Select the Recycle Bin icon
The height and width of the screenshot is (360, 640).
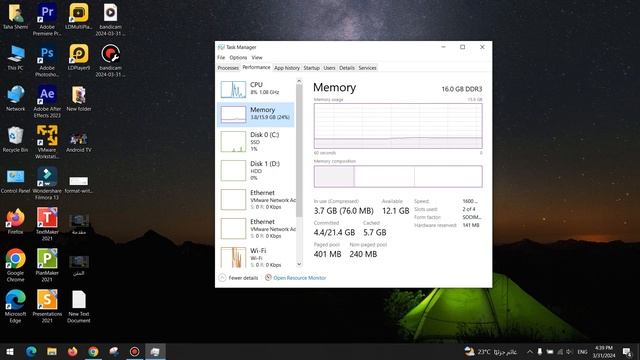click(15, 139)
